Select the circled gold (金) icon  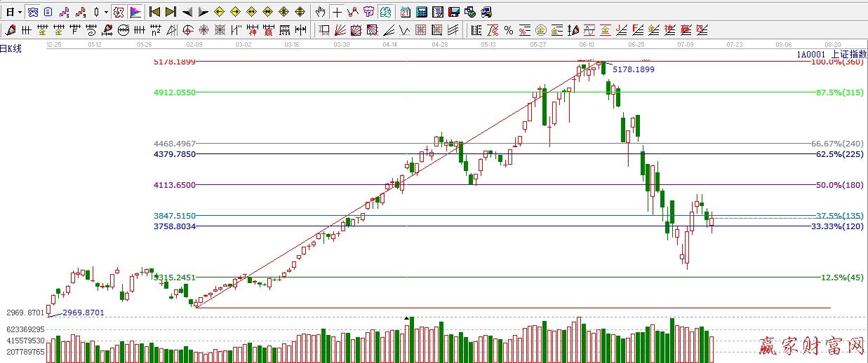pyautogui.click(x=541, y=30)
